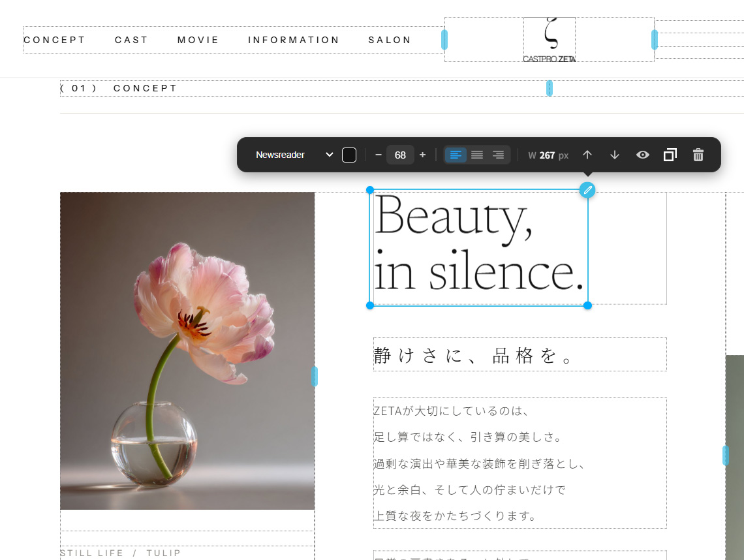Align text to the left

coord(456,155)
